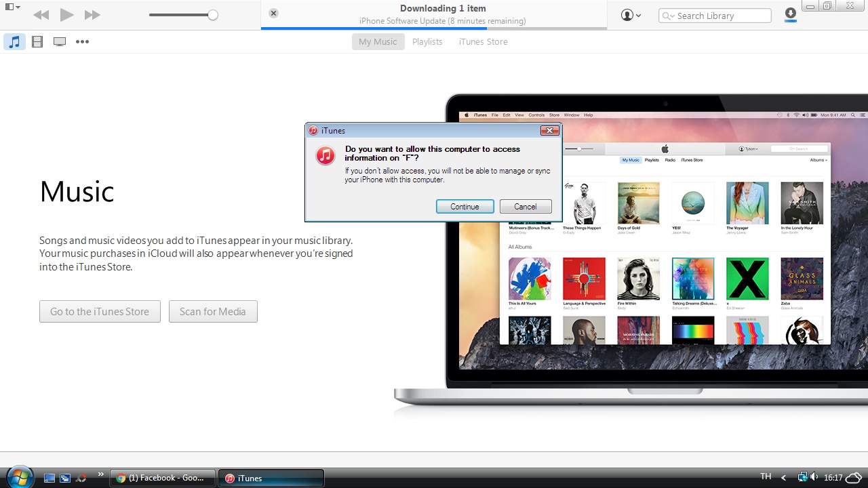The width and height of the screenshot is (868, 488).
Task: Switch to the Movies library view
Action: point(37,42)
